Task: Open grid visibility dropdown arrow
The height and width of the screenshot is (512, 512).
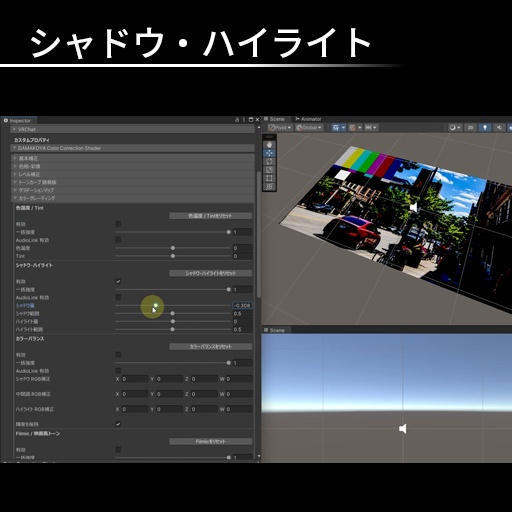Action: click(343, 128)
